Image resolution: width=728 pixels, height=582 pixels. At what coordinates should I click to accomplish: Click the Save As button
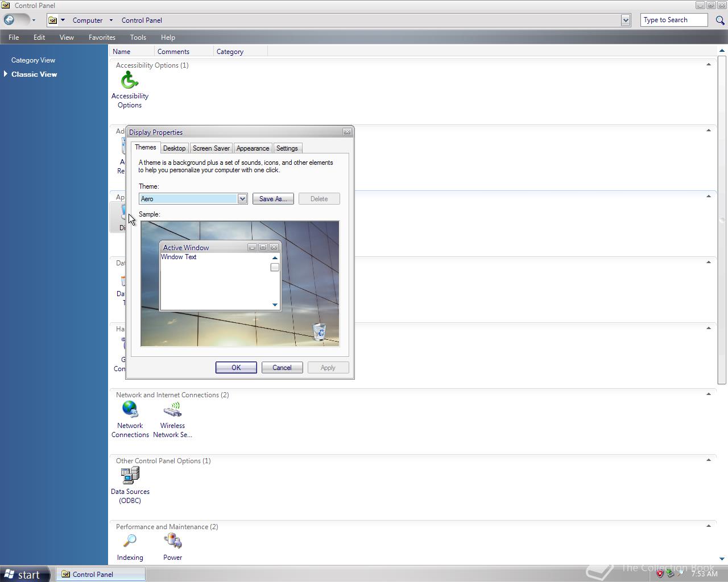pos(273,199)
